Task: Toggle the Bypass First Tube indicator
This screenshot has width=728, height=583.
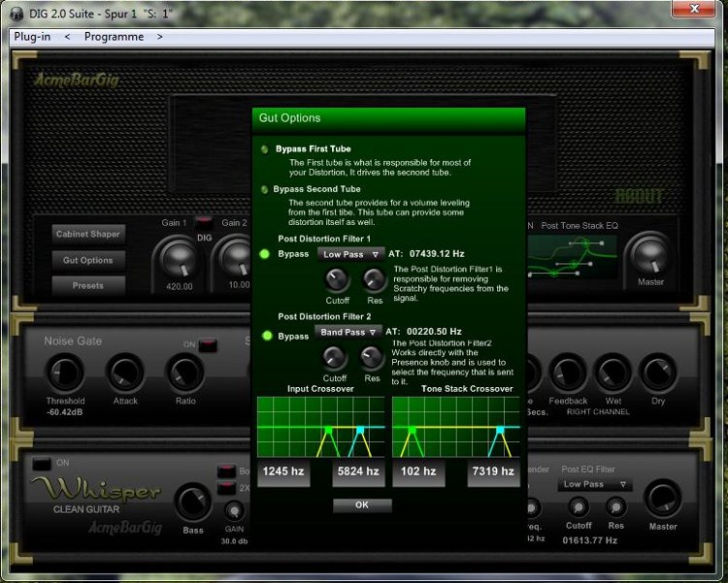Action: 265,149
